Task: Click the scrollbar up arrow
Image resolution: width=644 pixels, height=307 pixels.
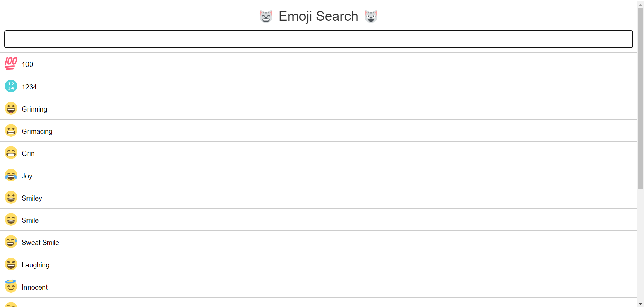Action: [x=641, y=4]
